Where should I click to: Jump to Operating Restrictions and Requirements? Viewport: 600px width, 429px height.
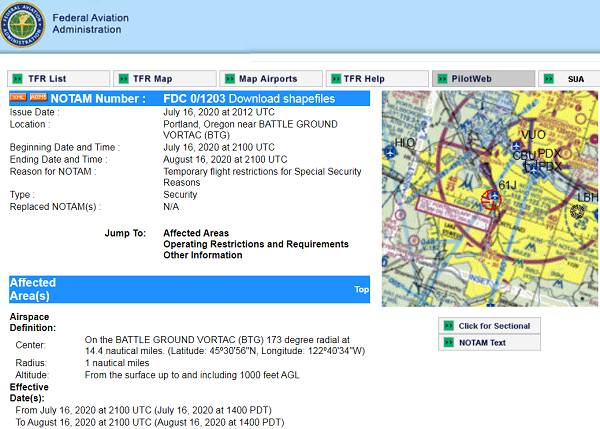pos(256,244)
